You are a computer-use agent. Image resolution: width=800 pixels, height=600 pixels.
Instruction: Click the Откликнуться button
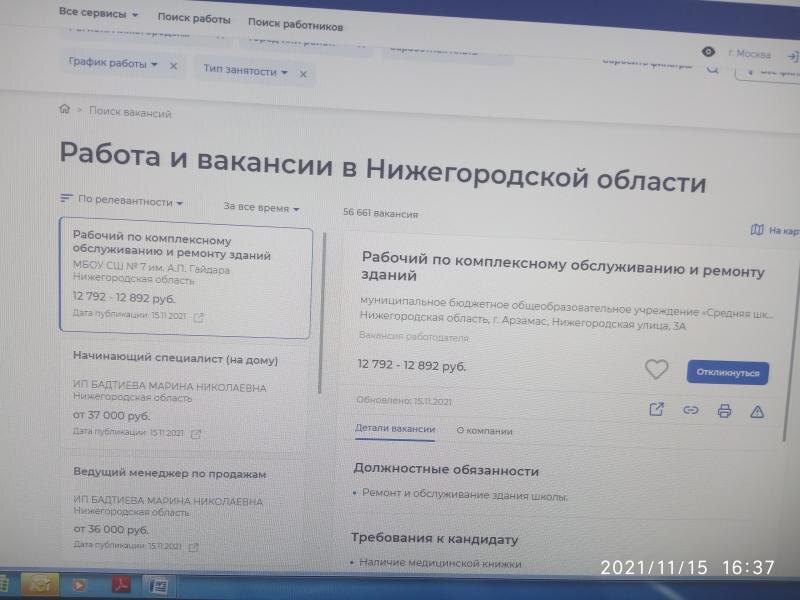(x=728, y=372)
